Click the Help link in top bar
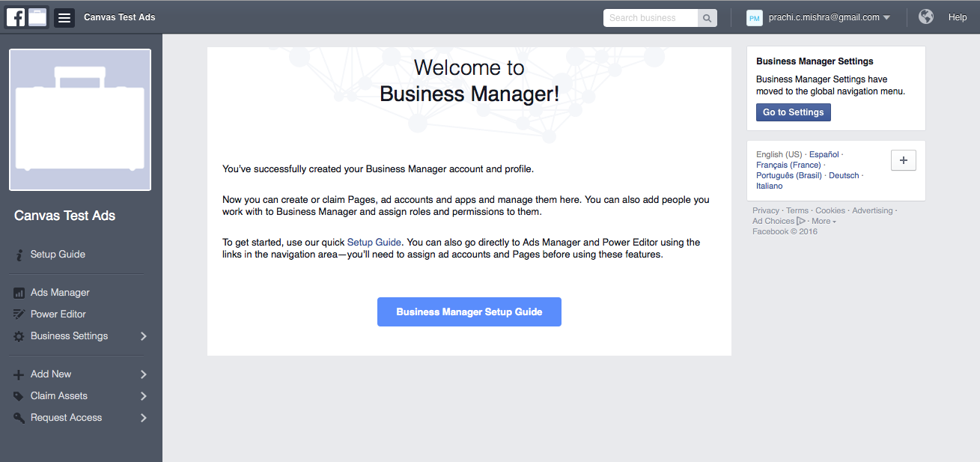Screen dimensions: 980x462 pos(958,17)
